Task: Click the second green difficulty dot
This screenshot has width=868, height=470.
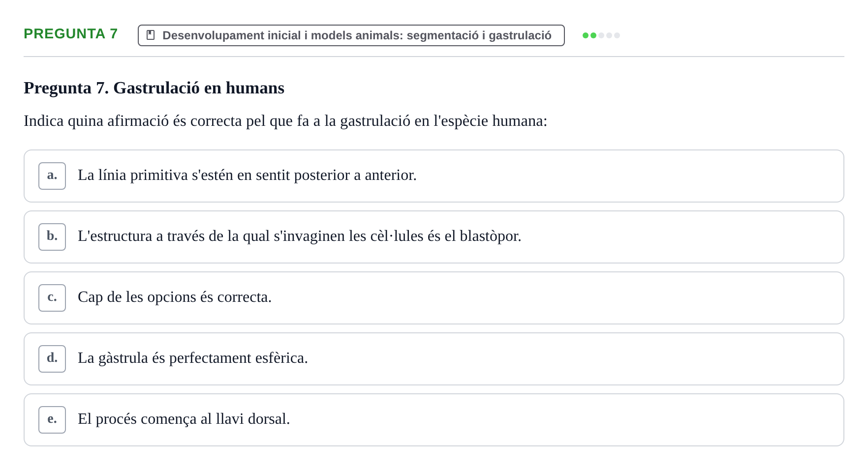Action: (593, 35)
